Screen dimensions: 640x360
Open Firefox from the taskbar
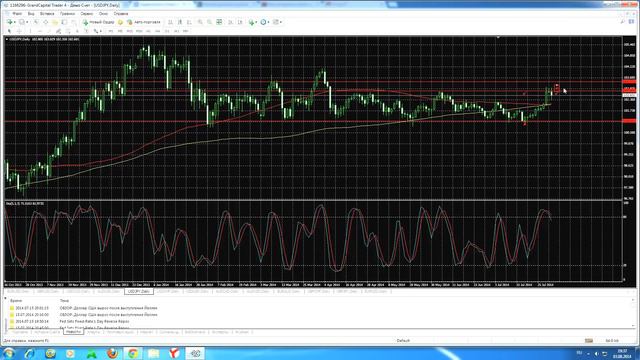pyautogui.click(x=112, y=353)
